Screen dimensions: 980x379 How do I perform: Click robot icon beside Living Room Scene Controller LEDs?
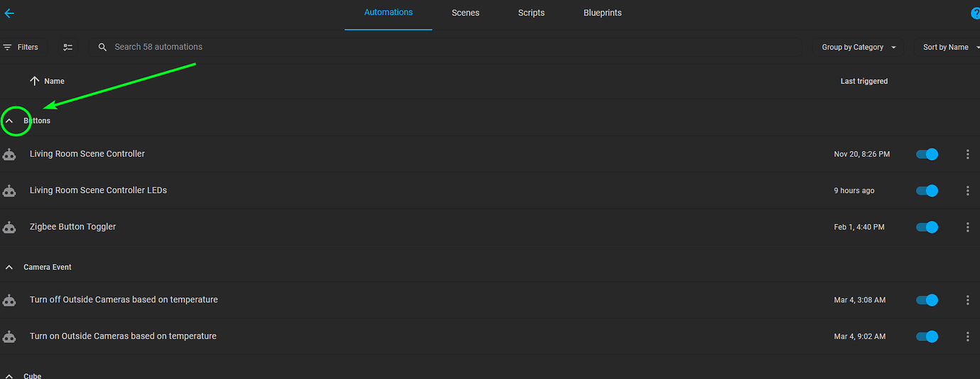[9, 190]
